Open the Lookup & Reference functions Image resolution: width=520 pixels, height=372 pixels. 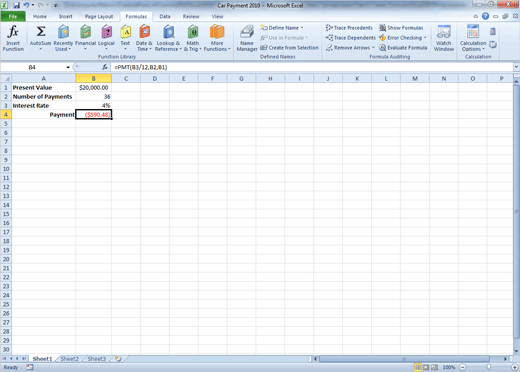pos(168,38)
